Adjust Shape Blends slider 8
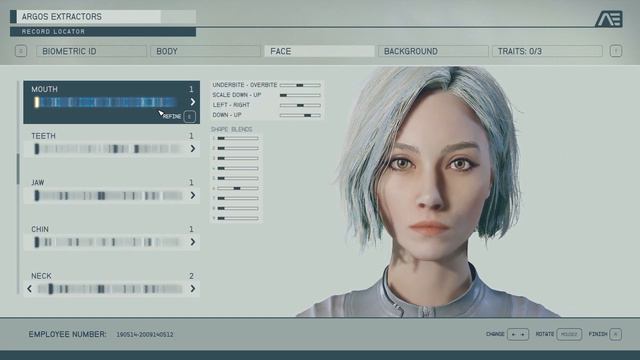This screenshot has height=360, width=640. click(x=238, y=208)
